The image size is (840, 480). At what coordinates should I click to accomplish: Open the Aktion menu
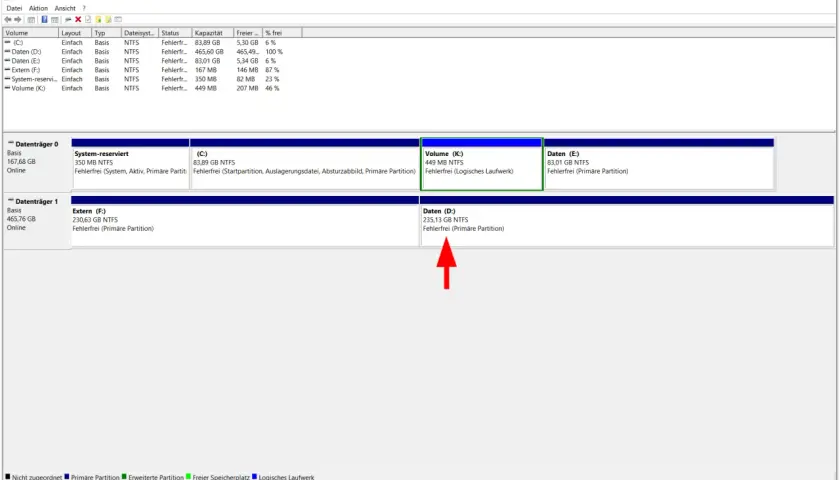[38, 8]
